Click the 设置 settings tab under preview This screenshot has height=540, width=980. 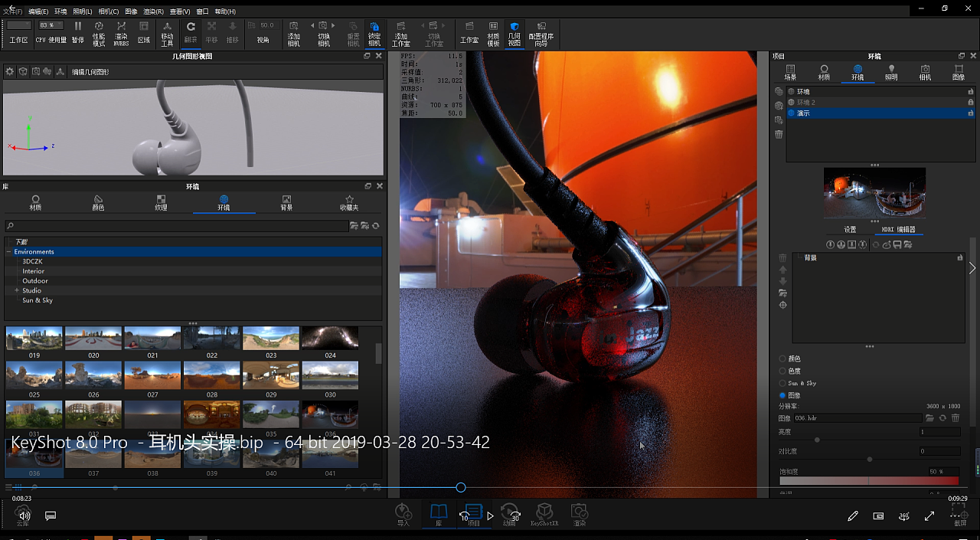(x=850, y=229)
